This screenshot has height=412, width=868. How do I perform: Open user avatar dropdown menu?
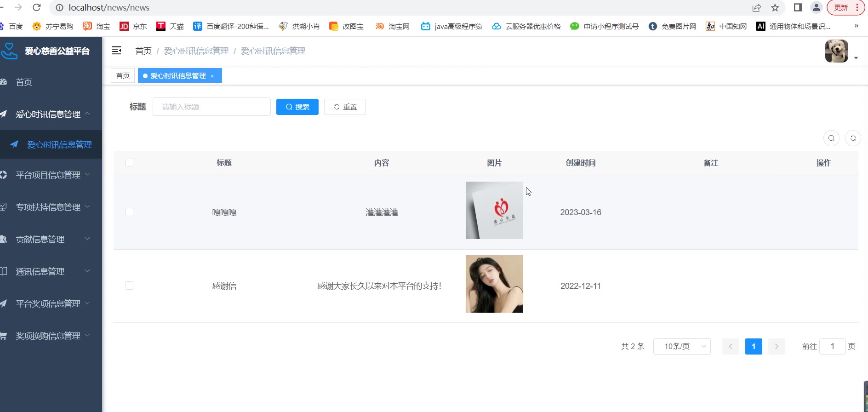point(841,51)
